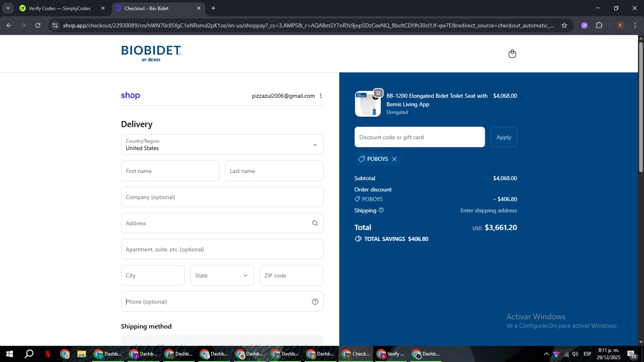Open the shopping bag cart icon
Screen dimensions: 644x362
click(512, 54)
